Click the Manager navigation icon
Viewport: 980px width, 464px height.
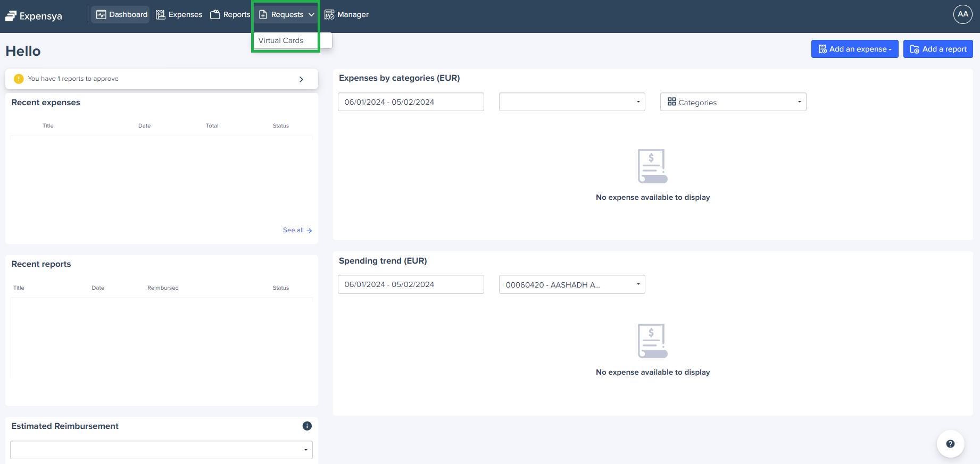coord(329,15)
